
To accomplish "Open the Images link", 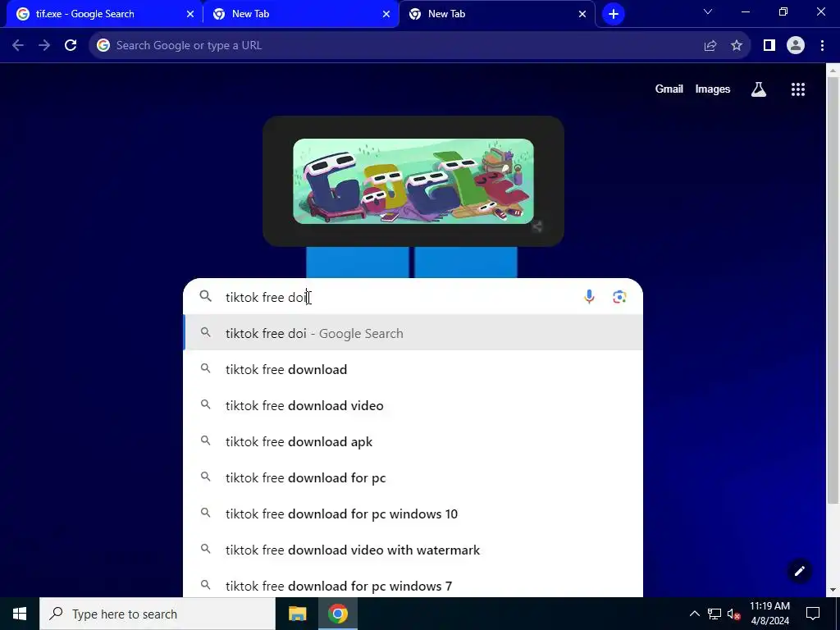I will coord(713,89).
